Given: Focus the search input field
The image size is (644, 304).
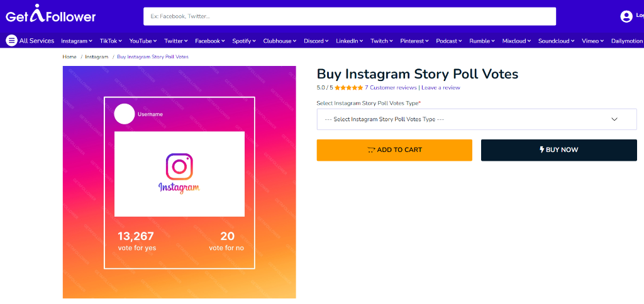Looking at the screenshot, I should click(350, 16).
